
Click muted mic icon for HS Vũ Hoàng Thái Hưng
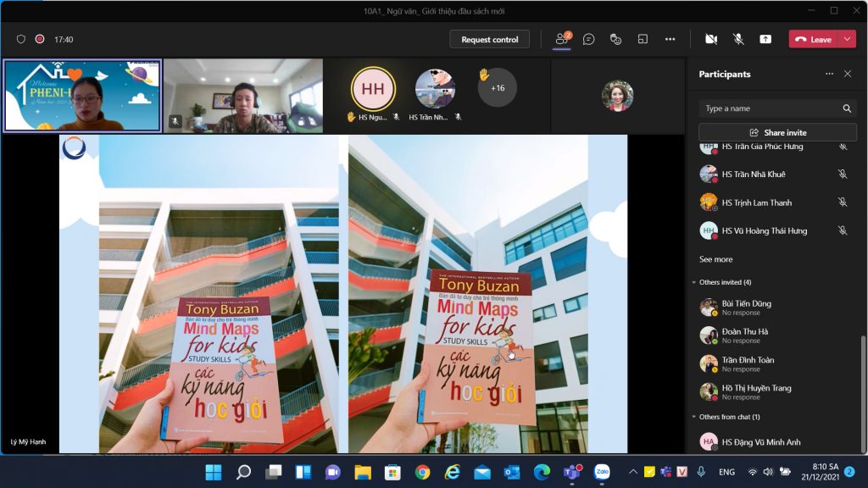(843, 230)
